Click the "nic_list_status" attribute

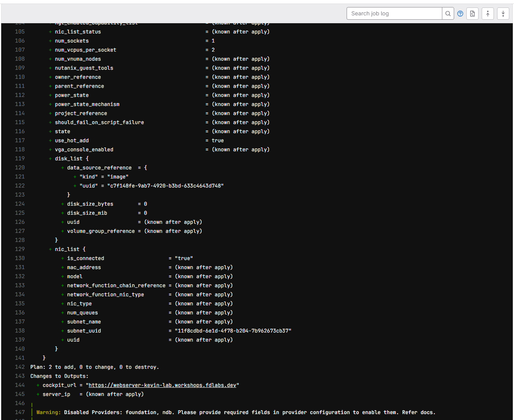tap(78, 32)
